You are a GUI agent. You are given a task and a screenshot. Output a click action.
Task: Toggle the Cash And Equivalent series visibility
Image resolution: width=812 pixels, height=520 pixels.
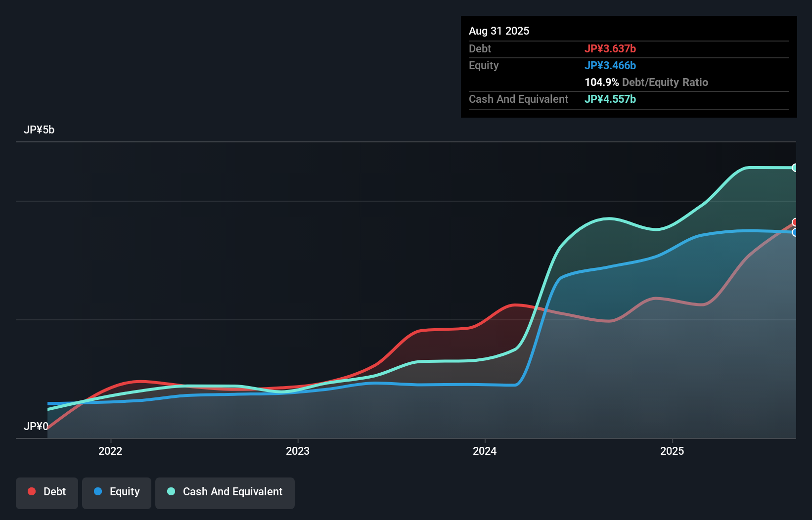click(x=225, y=492)
